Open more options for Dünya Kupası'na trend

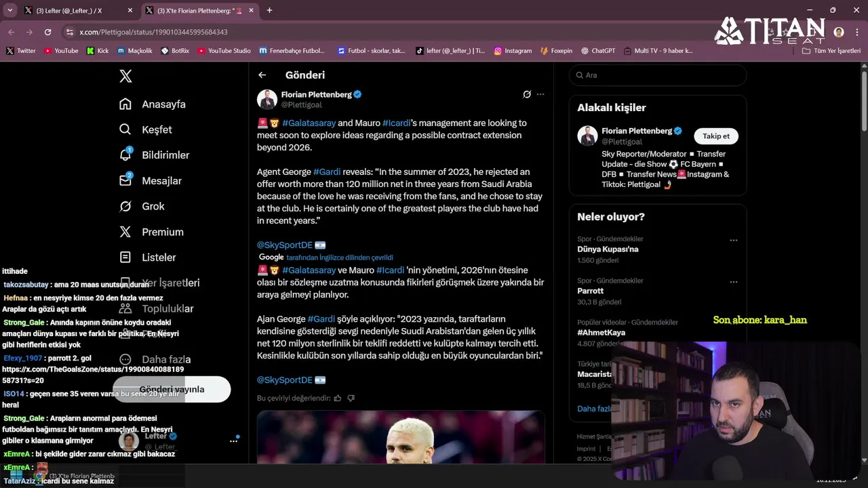[x=733, y=240]
